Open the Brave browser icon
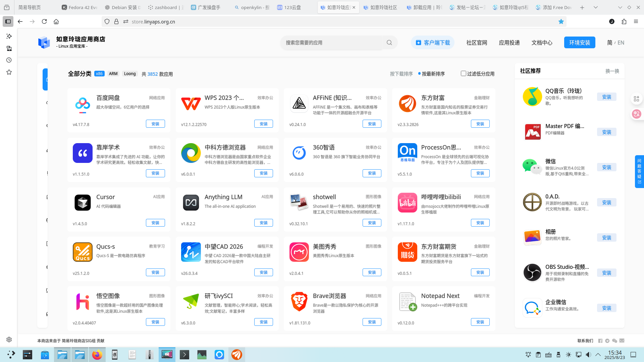Image resolution: width=644 pixels, height=362 pixels. click(299, 302)
